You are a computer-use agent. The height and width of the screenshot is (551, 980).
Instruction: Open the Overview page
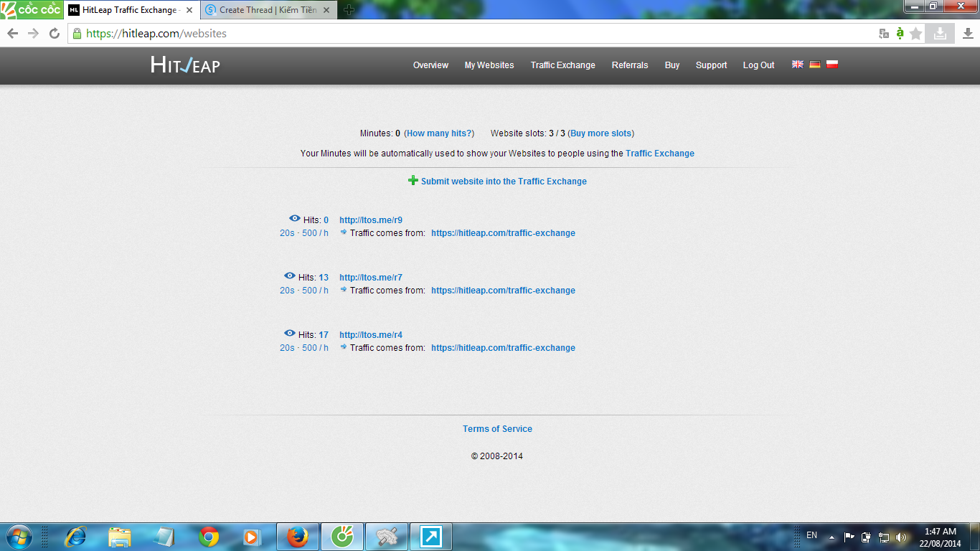[x=430, y=65]
